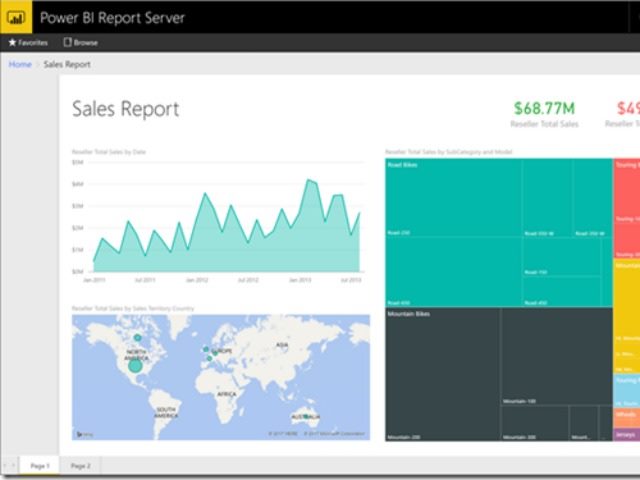Select the Mountain-100 treemap tile
The width and height of the screenshot is (640, 480).
click(556, 357)
